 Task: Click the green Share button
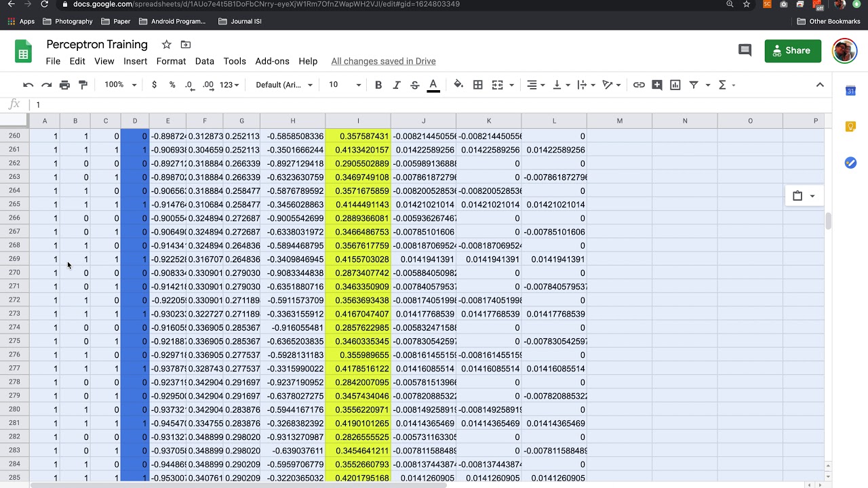tap(793, 51)
